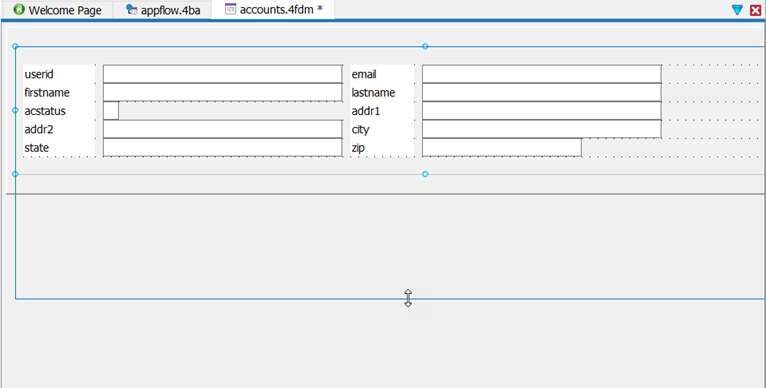Select the firstname label
Image resolution: width=766 pixels, height=388 pixels.
47,93
